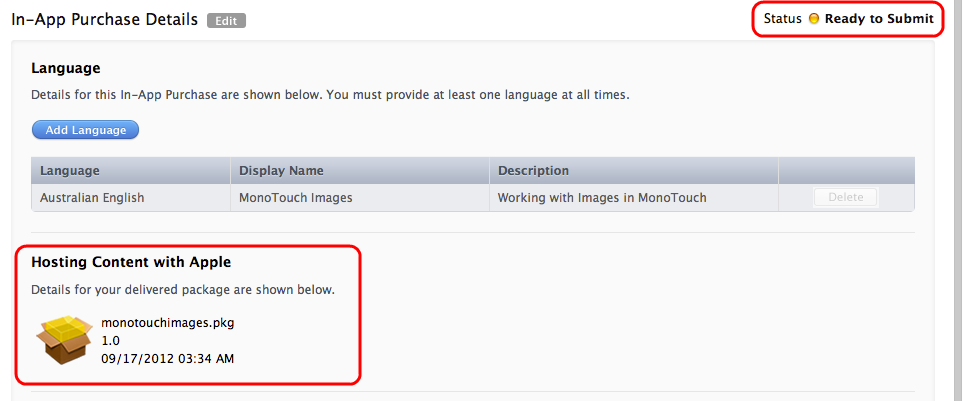Click the Language section heading
Screen dimensions: 969x401
coord(66,68)
